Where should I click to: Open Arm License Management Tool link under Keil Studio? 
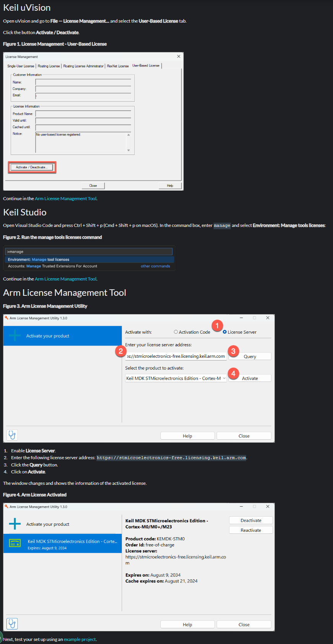click(65, 279)
